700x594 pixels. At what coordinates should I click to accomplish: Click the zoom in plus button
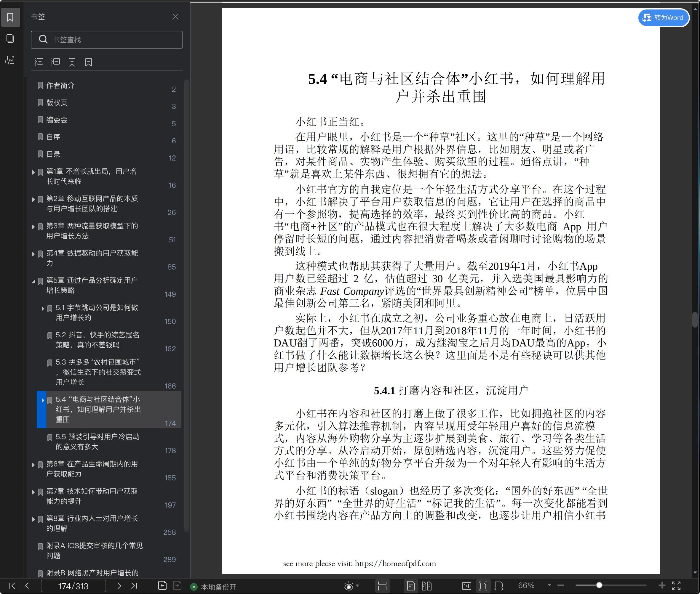point(662,586)
